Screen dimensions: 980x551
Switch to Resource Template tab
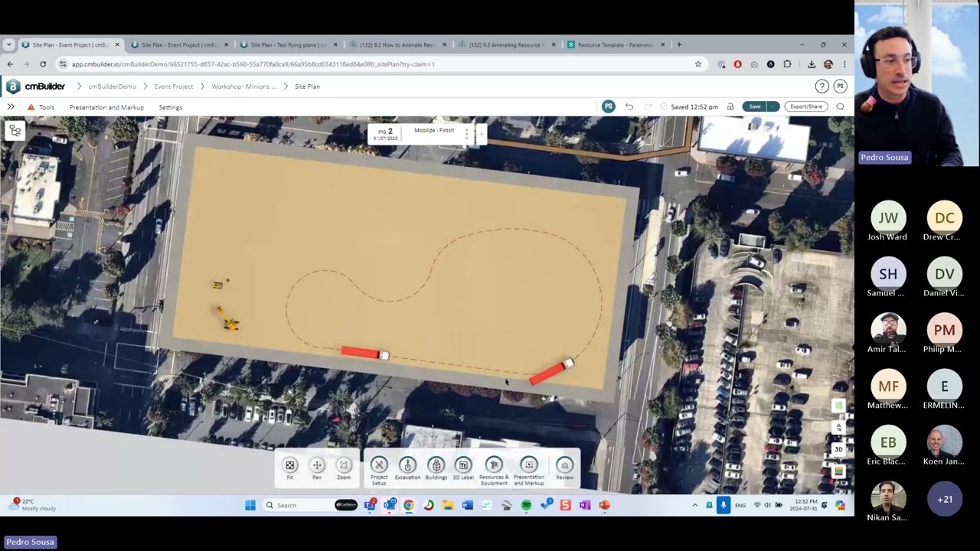[616, 44]
